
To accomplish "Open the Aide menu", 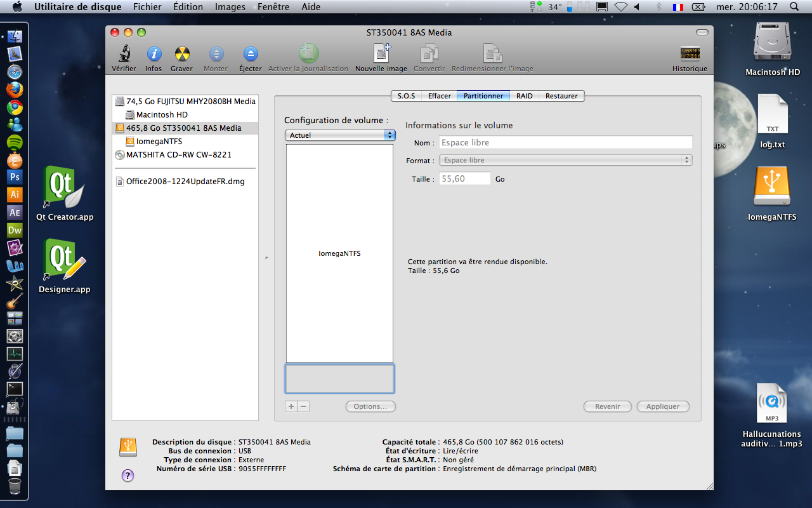I will click(x=311, y=7).
